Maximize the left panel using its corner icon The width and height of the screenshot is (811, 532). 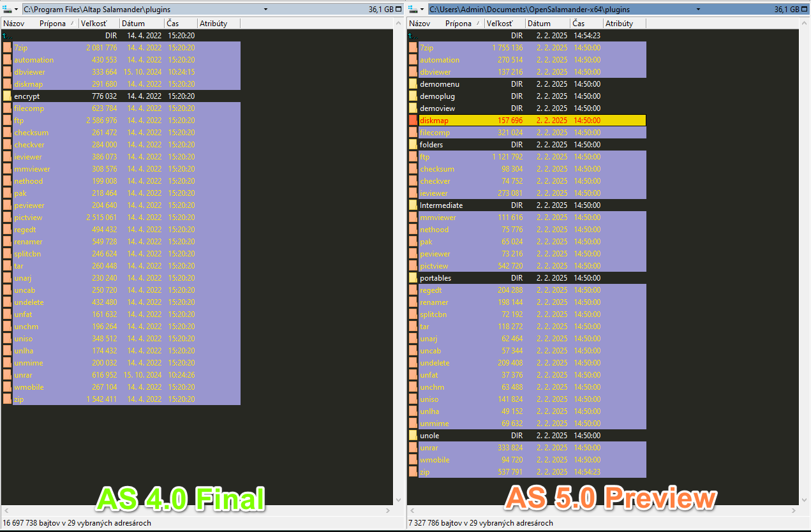click(x=399, y=10)
